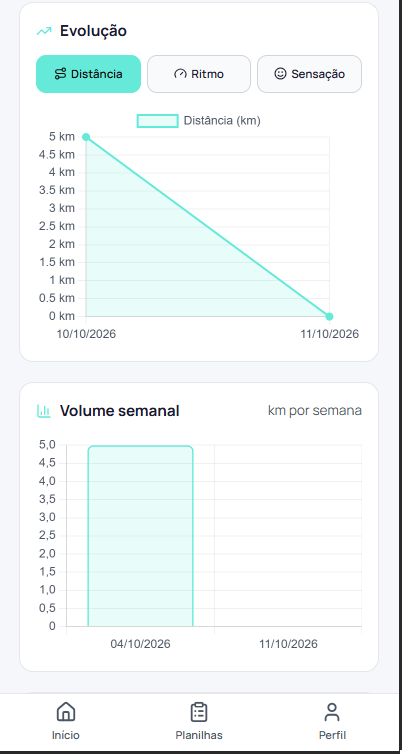Viewport: 402px width, 754px height.
Task: Select the Distância metric toggle
Action: (x=88, y=74)
